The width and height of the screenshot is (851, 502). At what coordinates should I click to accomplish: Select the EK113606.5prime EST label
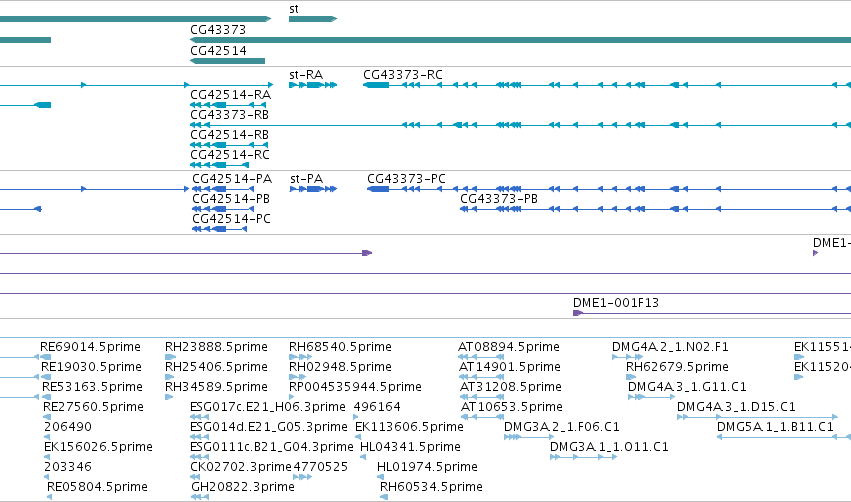click(409, 427)
